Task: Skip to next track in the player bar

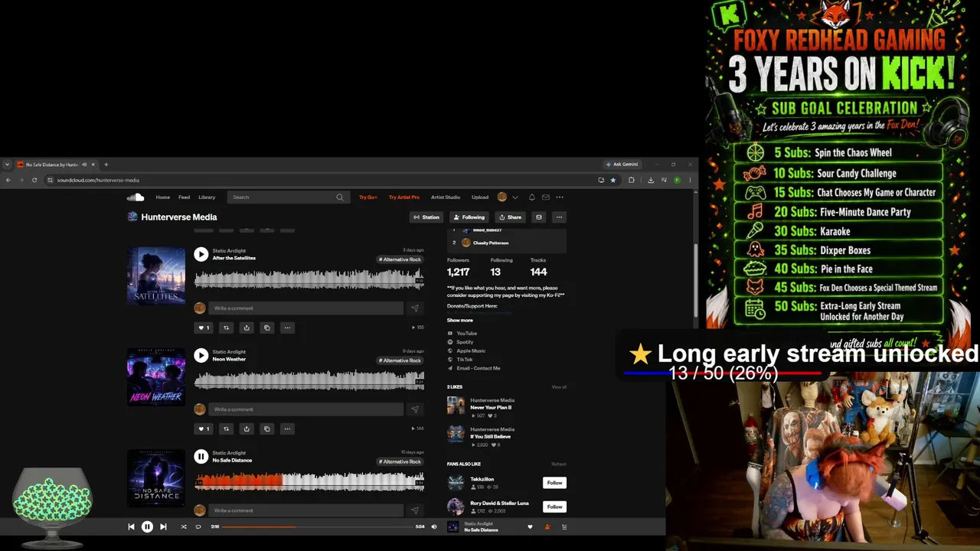Action: coord(163,527)
